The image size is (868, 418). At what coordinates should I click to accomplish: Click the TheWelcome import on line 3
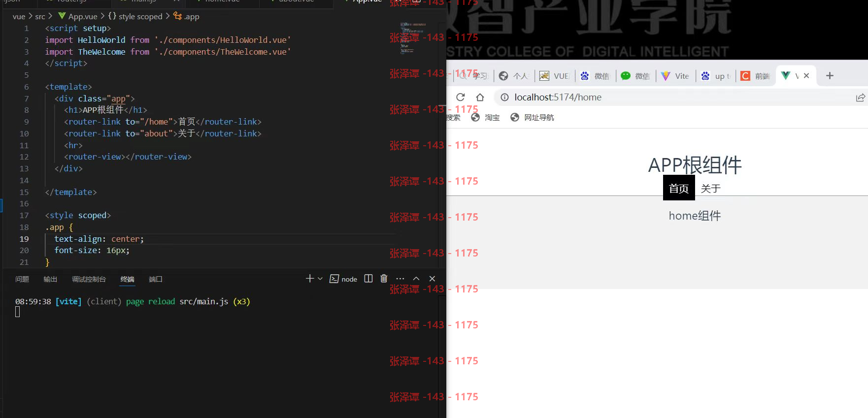click(x=168, y=52)
